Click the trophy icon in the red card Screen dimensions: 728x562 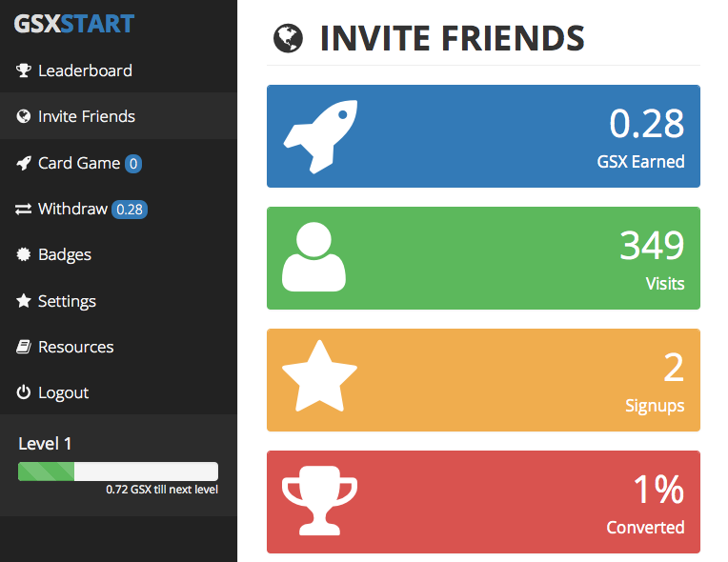point(319,500)
